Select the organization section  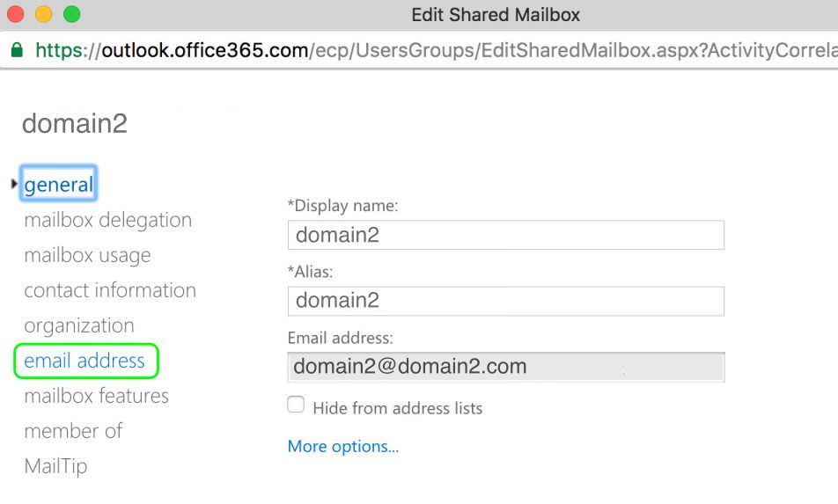79,325
